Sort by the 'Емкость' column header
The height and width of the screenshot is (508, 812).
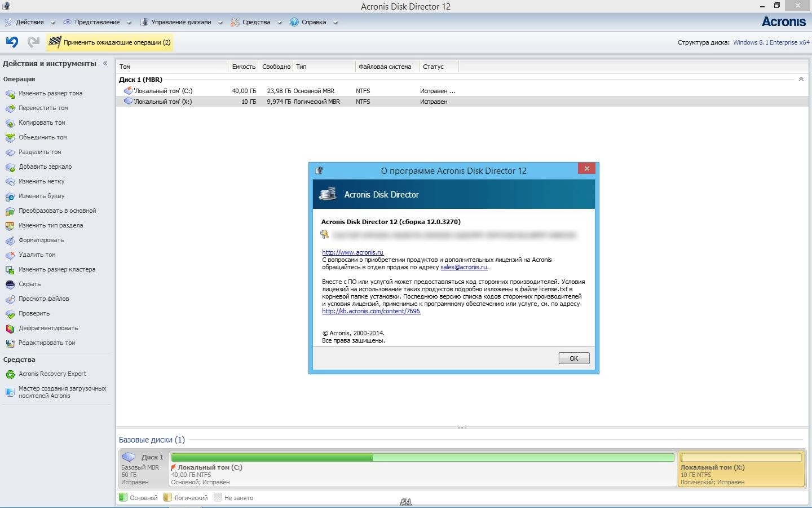(244, 67)
